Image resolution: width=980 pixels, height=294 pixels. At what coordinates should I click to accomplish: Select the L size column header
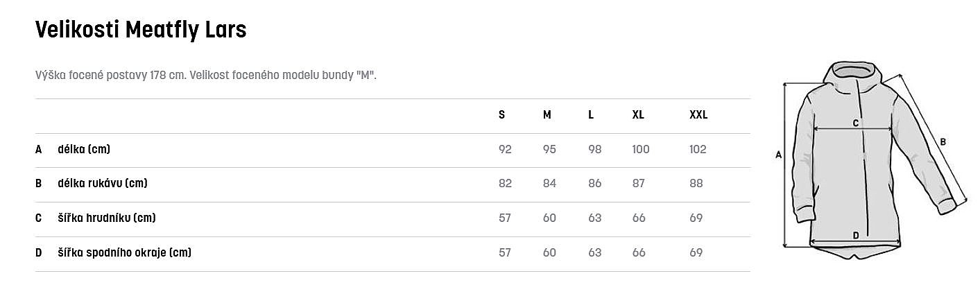tap(591, 115)
